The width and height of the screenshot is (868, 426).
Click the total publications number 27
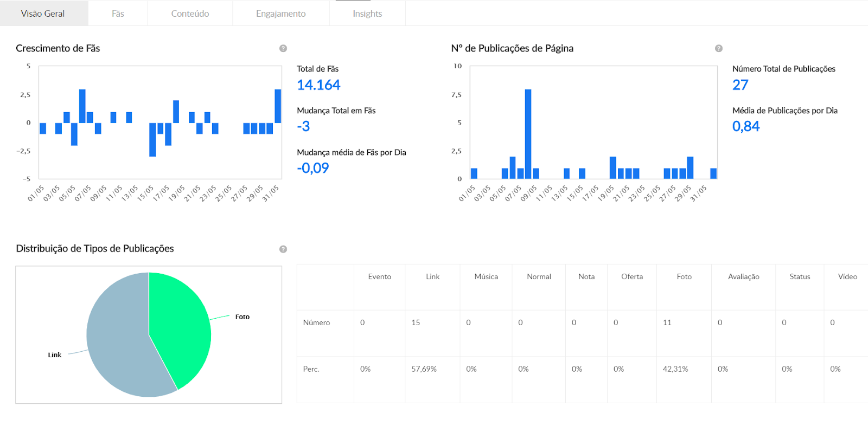click(740, 85)
